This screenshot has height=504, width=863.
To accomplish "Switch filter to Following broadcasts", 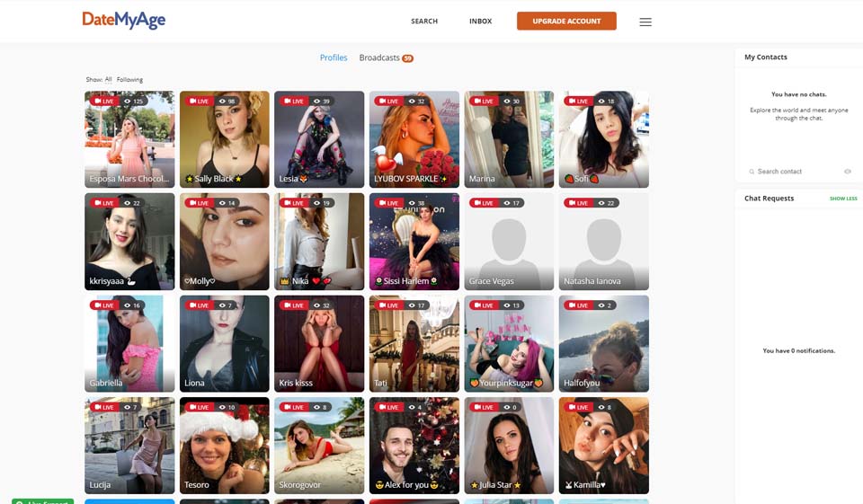I will (129, 79).
